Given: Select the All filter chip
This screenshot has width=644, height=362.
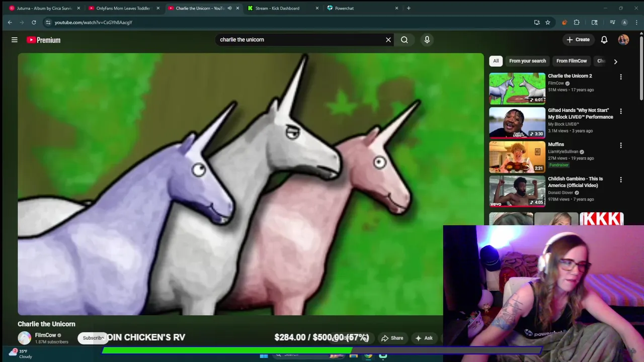Looking at the screenshot, I should 496,61.
